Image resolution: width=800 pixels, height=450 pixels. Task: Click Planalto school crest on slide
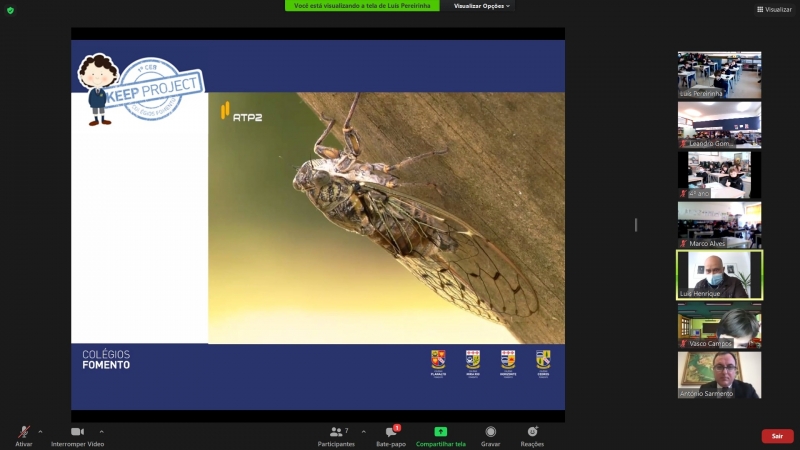(438, 363)
